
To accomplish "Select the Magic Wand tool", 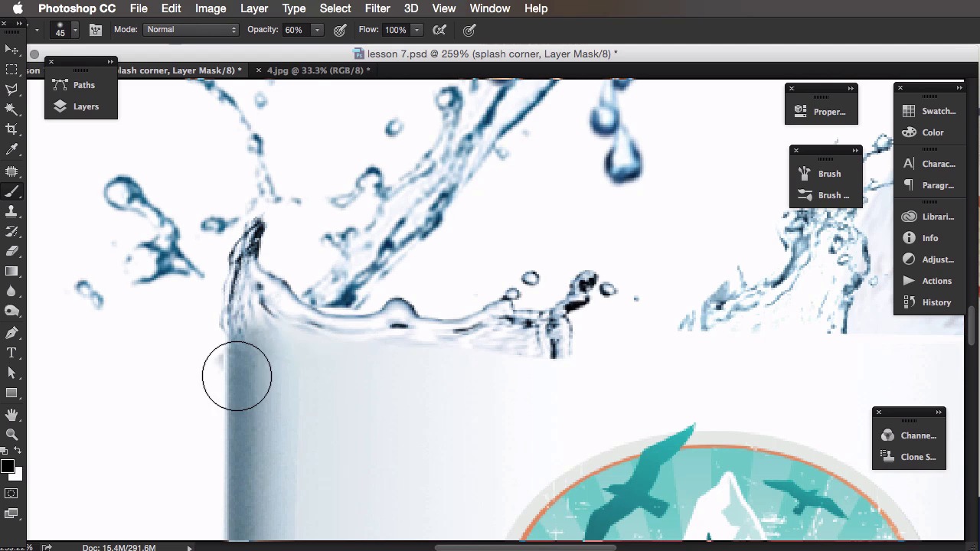I will (11, 109).
